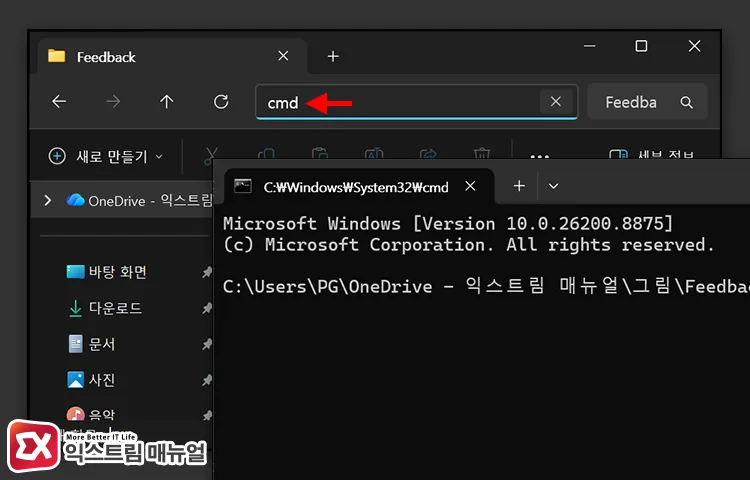Open a new terminal tab

[519, 186]
